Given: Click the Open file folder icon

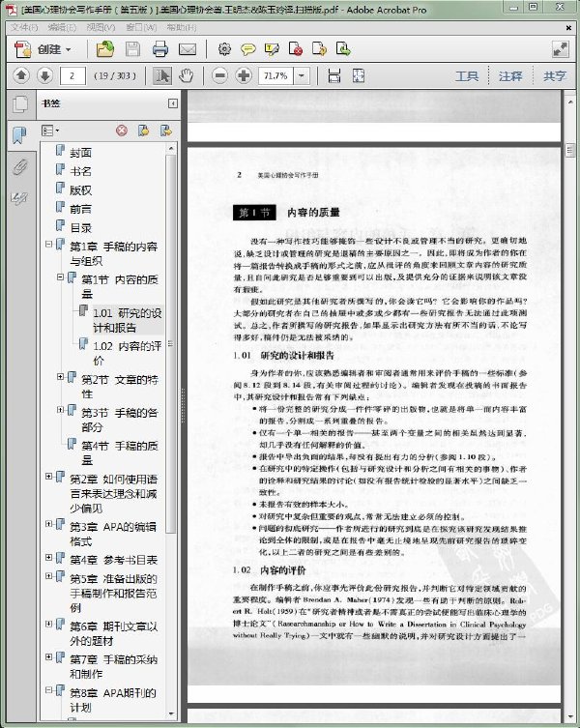Looking at the screenshot, I should [x=105, y=49].
